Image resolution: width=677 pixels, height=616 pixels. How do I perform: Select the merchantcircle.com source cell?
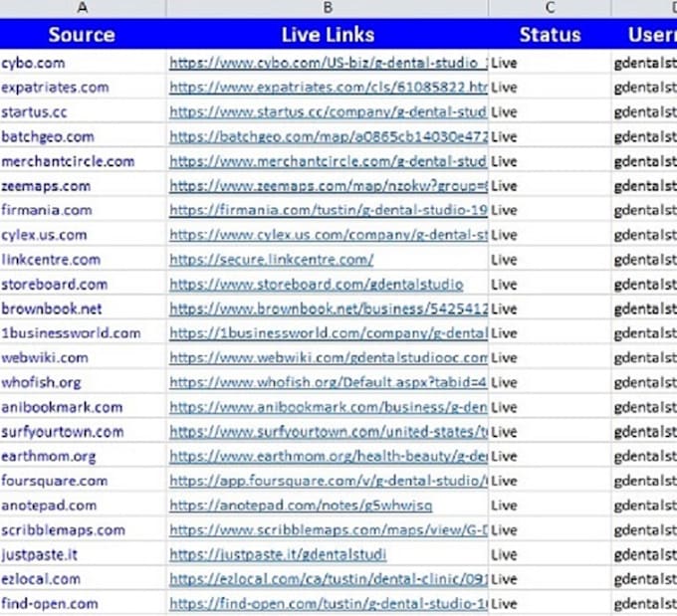[83, 161]
